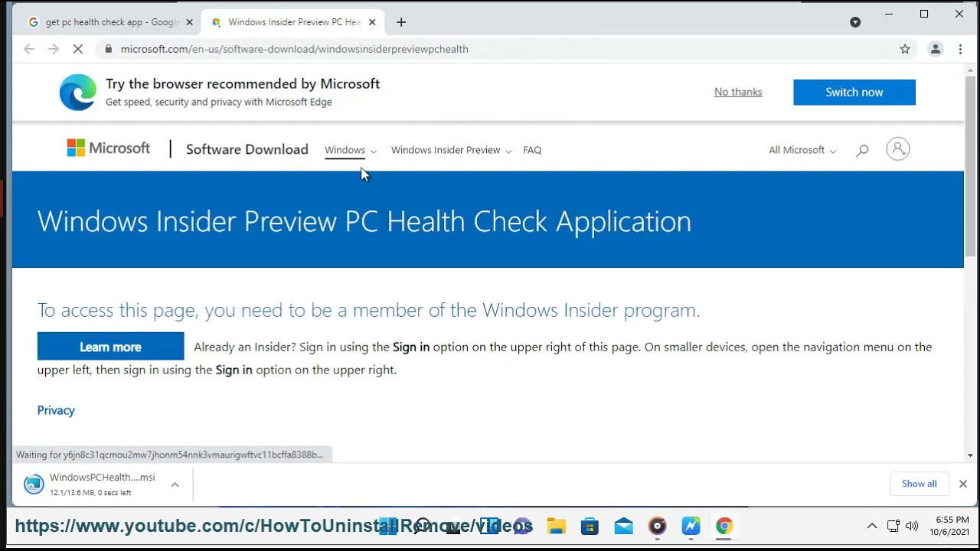The height and width of the screenshot is (551, 980).
Task: Click the Microsoft Edge logo in the banner
Action: [78, 93]
